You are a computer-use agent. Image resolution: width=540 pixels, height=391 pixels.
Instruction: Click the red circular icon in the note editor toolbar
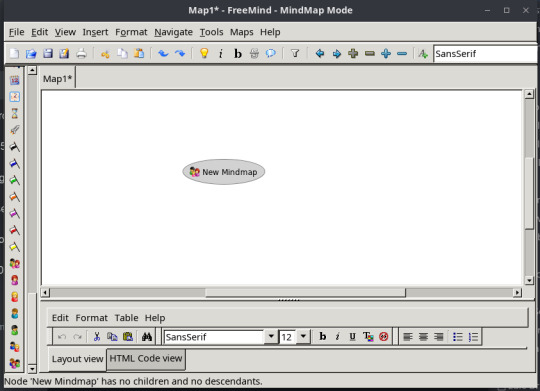[x=383, y=337]
